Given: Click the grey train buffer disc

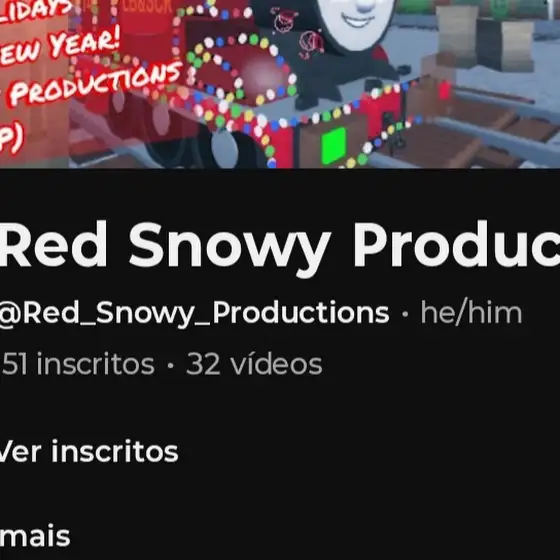Looking at the screenshot, I should click(x=224, y=149).
